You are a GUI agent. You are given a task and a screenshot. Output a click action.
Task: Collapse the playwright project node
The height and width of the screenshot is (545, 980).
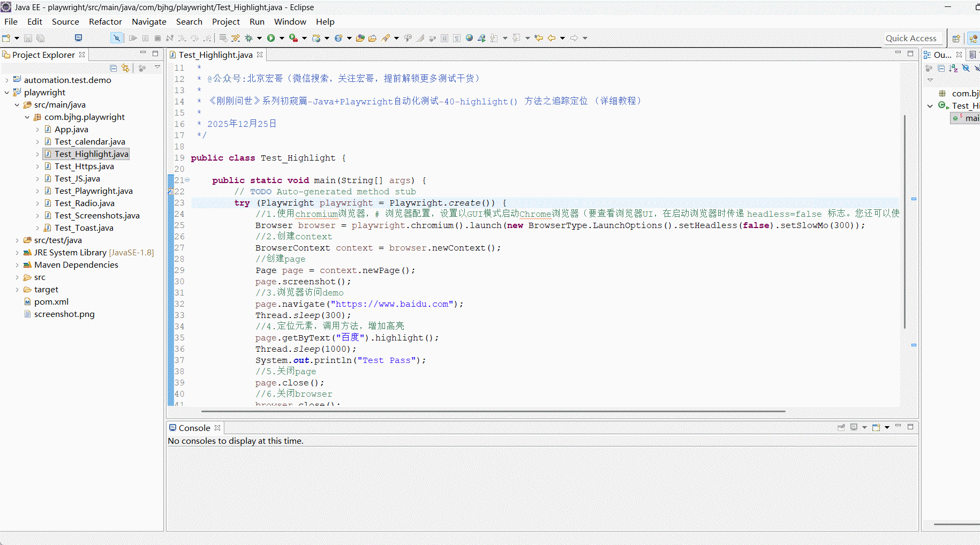pyautogui.click(x=7, y=93)
